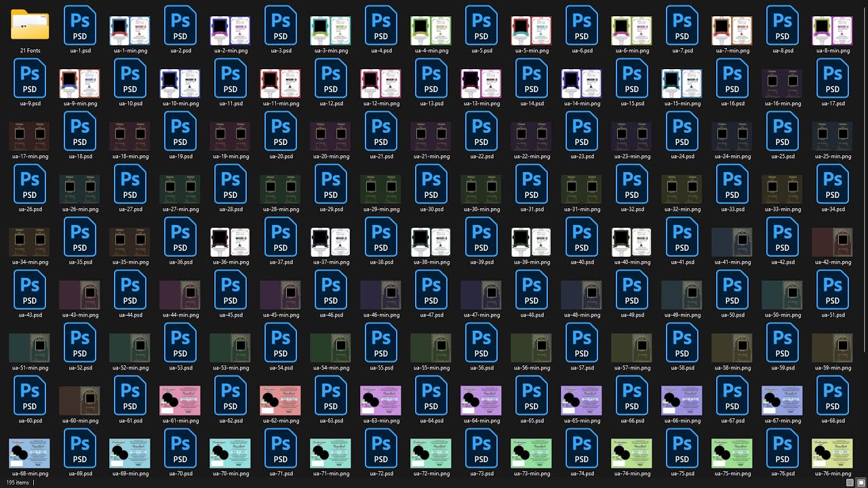Screen dimensions: 868x488
Task: Select the ua-45-min.png thumbnail
Action: coord(281,296)
